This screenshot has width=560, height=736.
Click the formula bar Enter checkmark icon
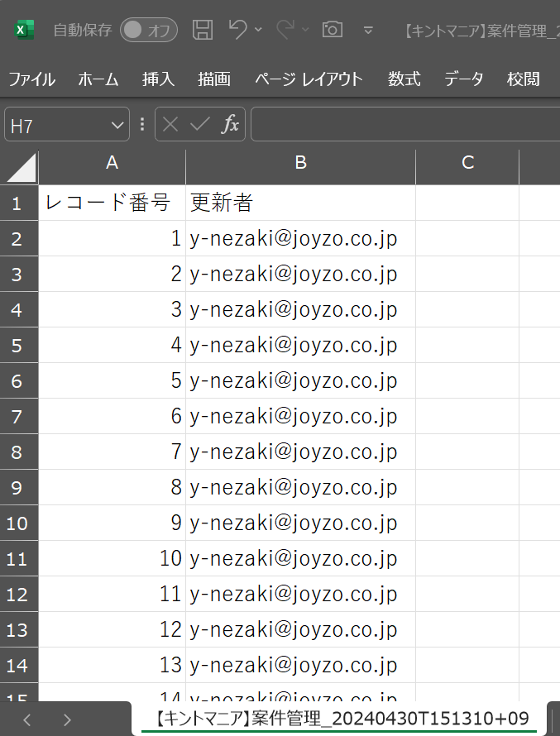click(x=200, y=125)
